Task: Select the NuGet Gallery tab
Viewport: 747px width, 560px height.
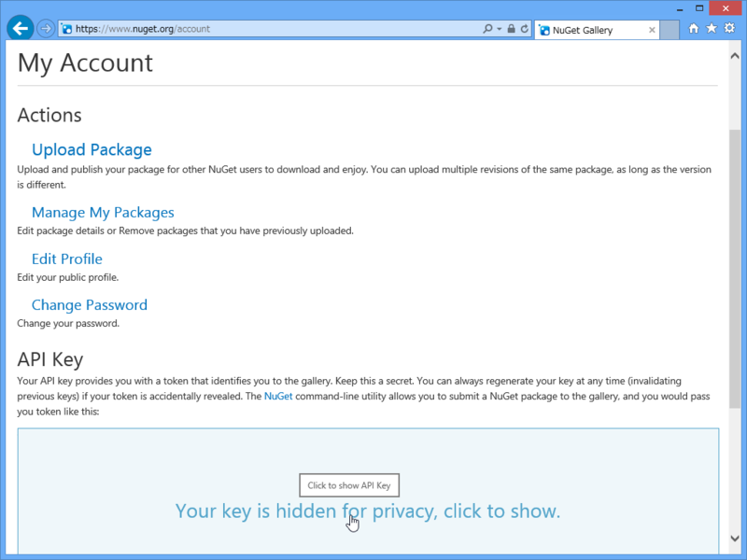Action: pyautogui.click(x=588, y=29)
